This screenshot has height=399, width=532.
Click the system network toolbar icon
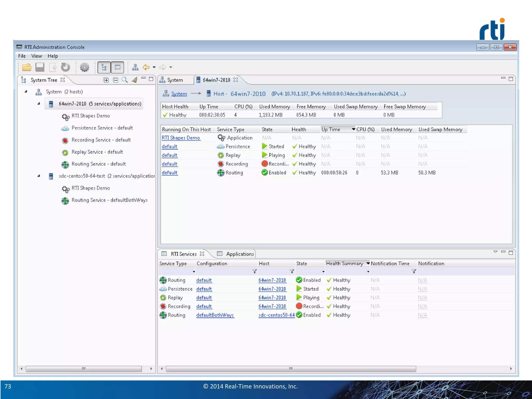tap(135, 67)
